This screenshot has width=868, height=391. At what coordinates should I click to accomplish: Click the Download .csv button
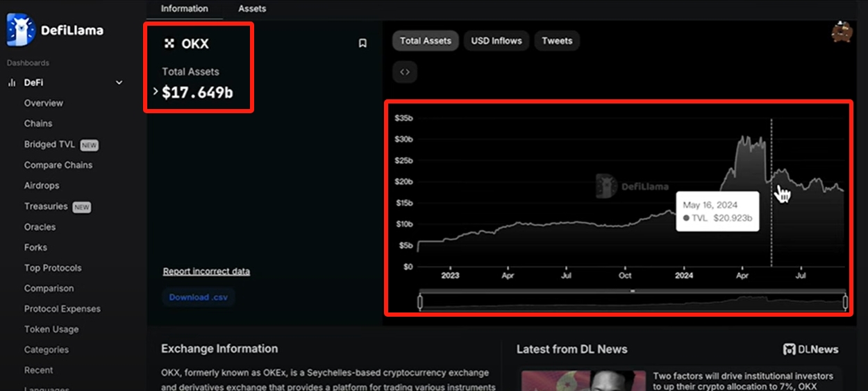click(x=199, y=297)
